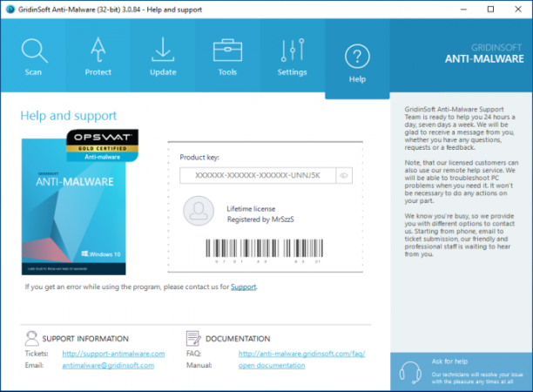Click antimalware@gridinsoft.com email link
Screen dimensions: 533x392
108,366
